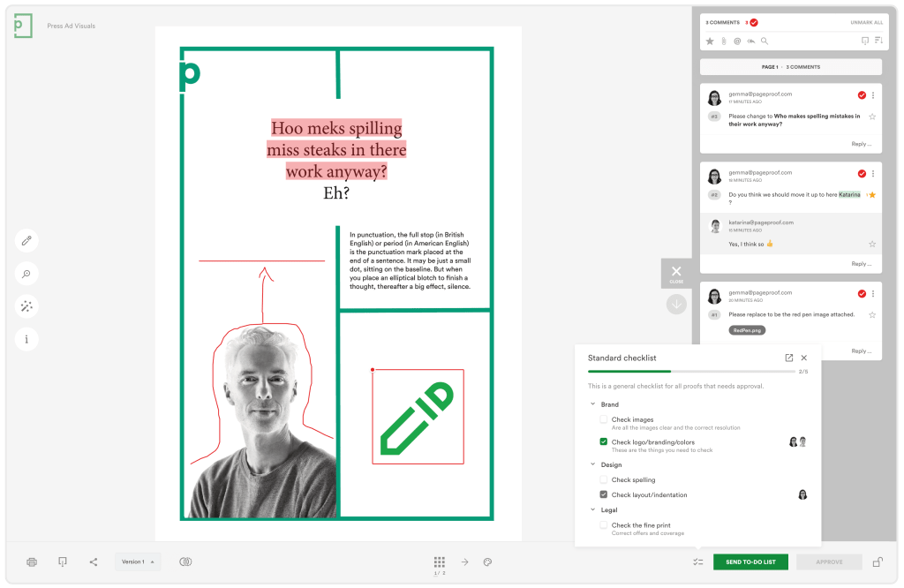Click the print icon in bottom toolbar
This screenshot has height=588, width=904.
(33, 562)
